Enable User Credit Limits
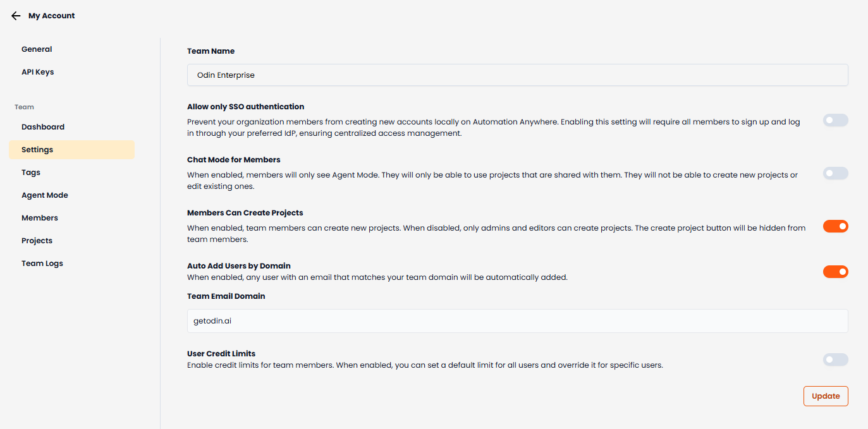 pyautogui.click(x=835, y=359)
